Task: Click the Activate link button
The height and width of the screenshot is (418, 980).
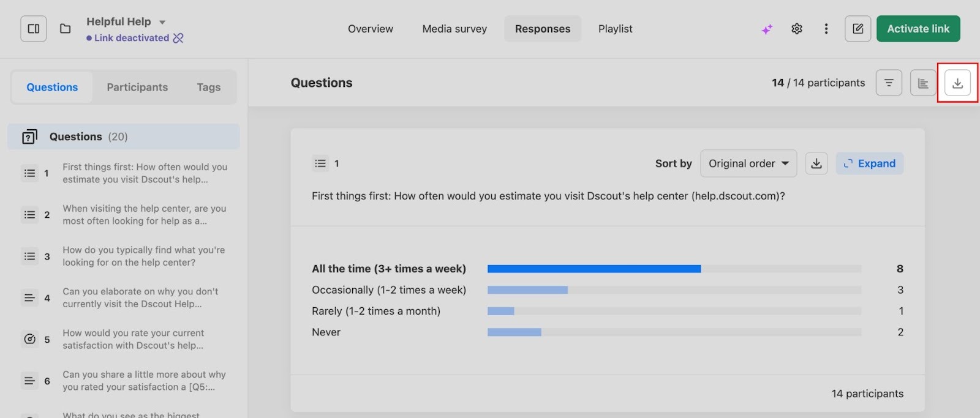Action: point(918,29)
